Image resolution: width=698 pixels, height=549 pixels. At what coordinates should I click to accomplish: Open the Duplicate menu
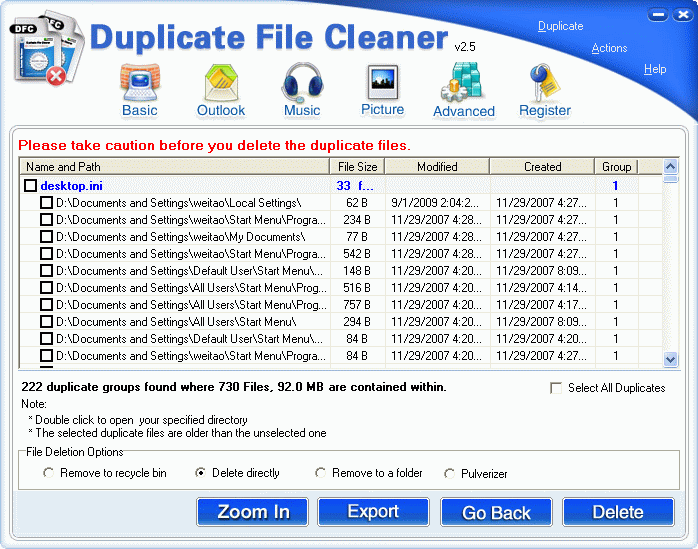[560, 26]
